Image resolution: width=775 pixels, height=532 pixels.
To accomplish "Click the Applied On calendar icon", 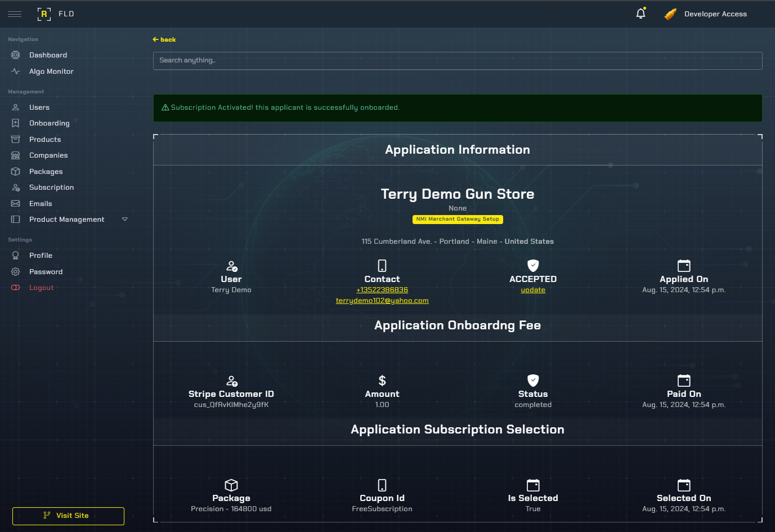I will click(684, 266).
